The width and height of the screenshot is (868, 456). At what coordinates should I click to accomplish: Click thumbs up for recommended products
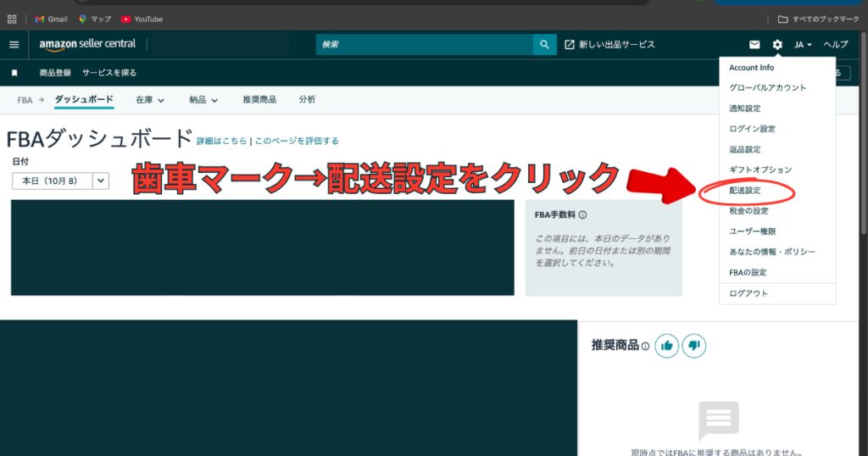(x=667, y=346)
